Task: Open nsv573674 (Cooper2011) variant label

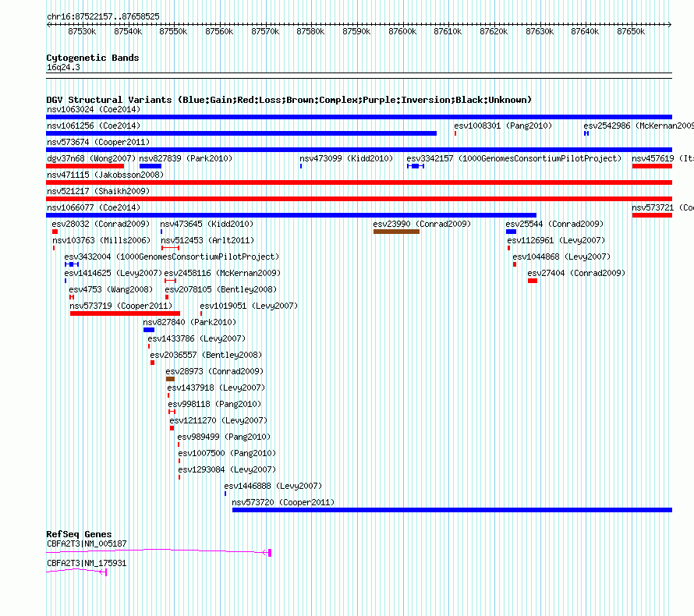Action: [x=98, y=142]
